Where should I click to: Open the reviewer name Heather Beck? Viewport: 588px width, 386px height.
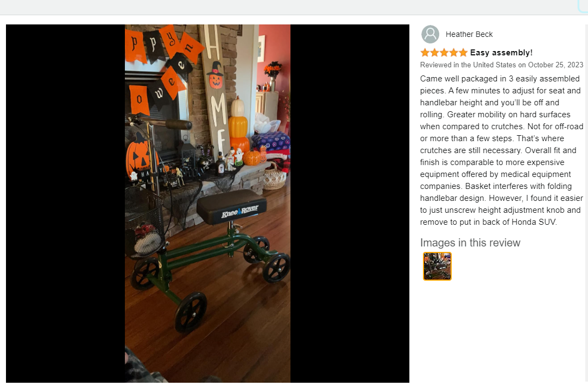coord(469,34)
